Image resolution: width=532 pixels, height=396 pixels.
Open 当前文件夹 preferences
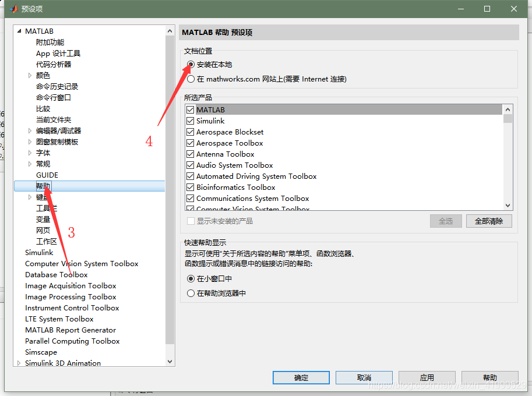[54, 120]
